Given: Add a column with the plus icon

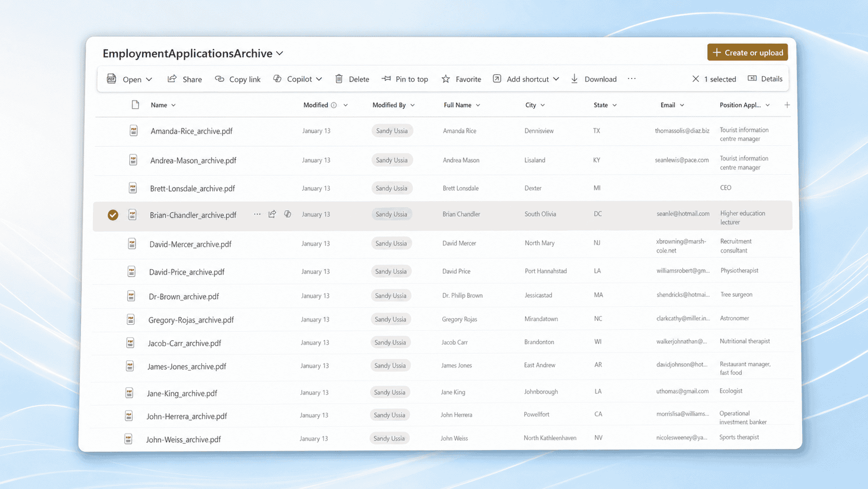Looking at the screenshot, I should point(787,105).
